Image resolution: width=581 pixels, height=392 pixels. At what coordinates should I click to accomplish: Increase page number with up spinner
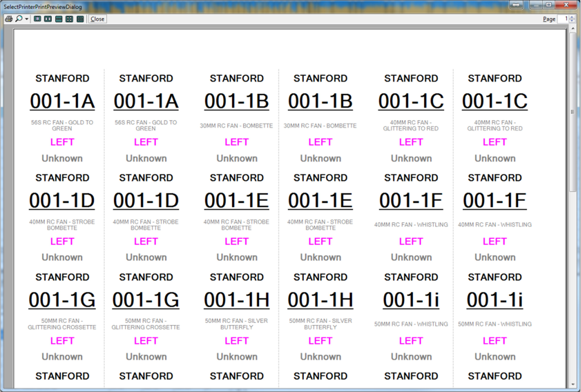coord(572,17)
